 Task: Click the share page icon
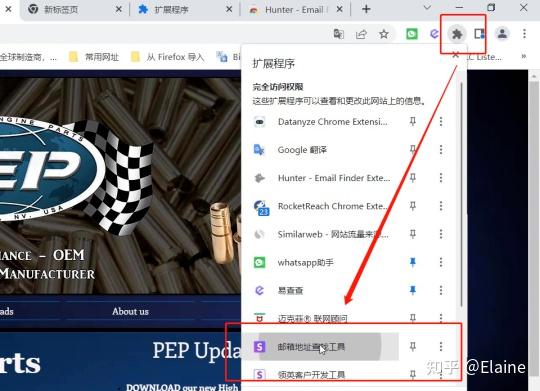(x=361, y=34)
